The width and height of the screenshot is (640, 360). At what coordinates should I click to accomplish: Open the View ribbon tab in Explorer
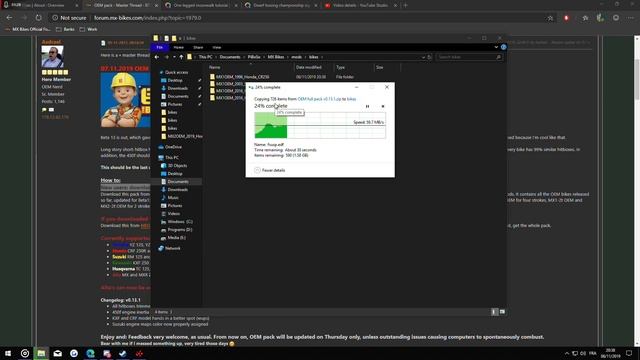pos(217,47)
